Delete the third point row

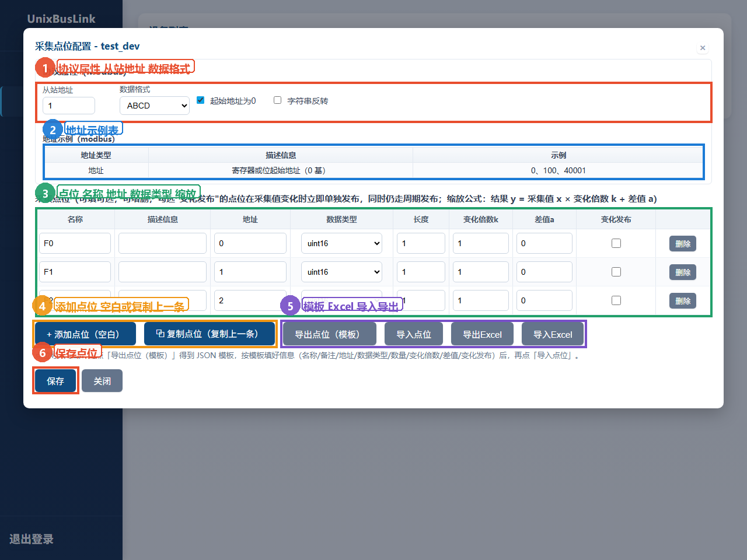pyautogui.click(x=683, y=301)
